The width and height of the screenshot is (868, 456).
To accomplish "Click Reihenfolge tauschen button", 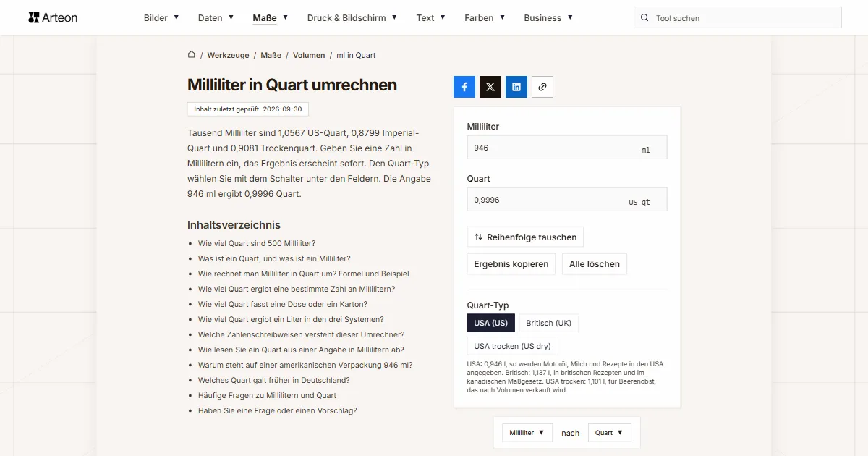I will point(525,237).
